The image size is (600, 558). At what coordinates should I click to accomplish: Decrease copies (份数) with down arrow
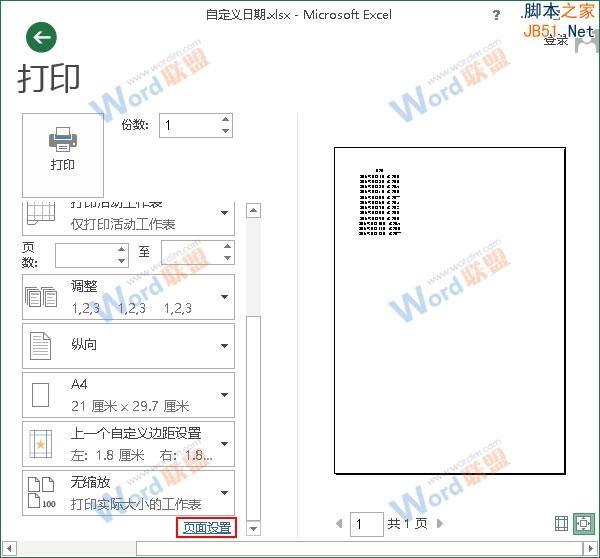click(225, 131)
